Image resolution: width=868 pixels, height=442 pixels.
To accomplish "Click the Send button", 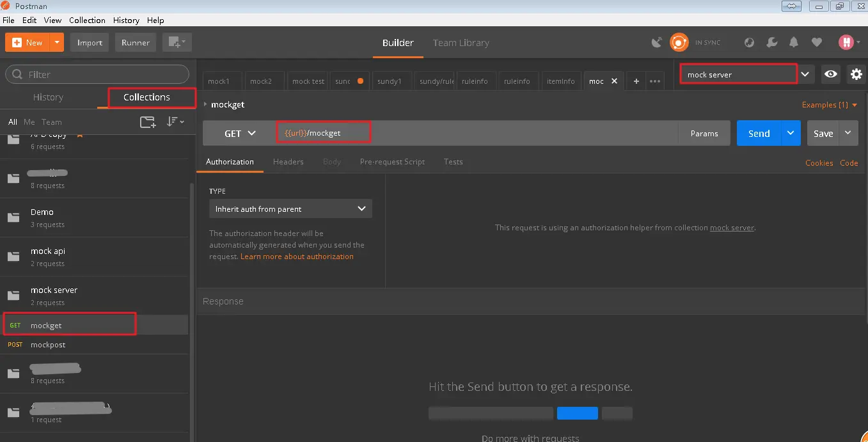I will (x=759, y=133).
